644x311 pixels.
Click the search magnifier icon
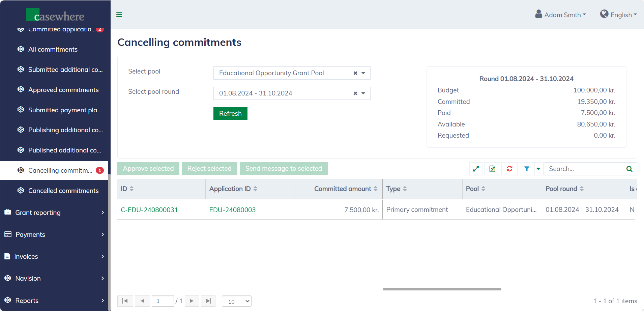(x=629, y=169)
